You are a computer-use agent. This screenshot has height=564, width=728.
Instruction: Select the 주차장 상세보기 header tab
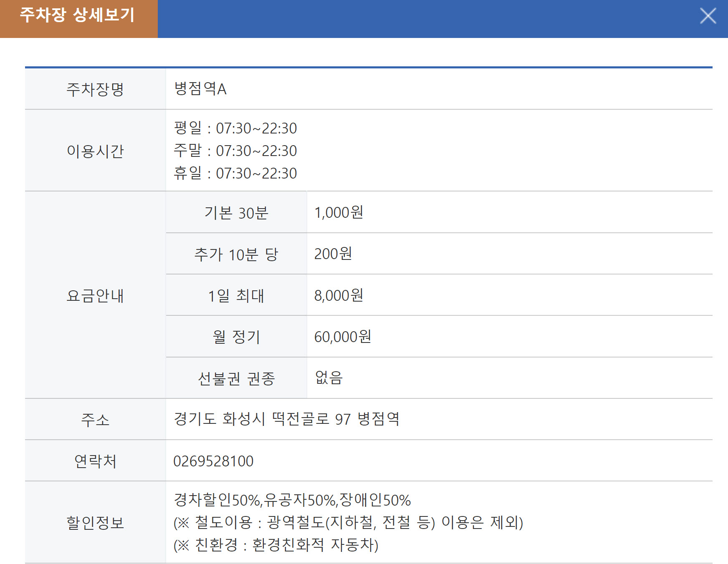pos(78,19)
